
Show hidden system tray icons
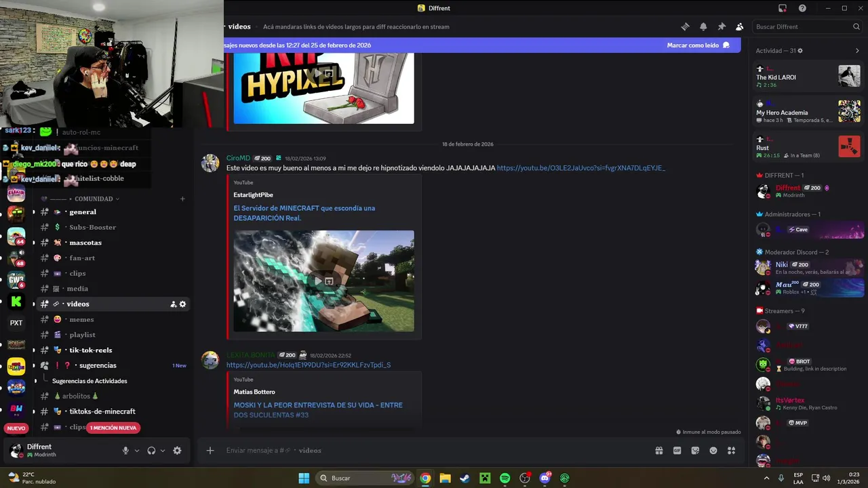(767, 478)
